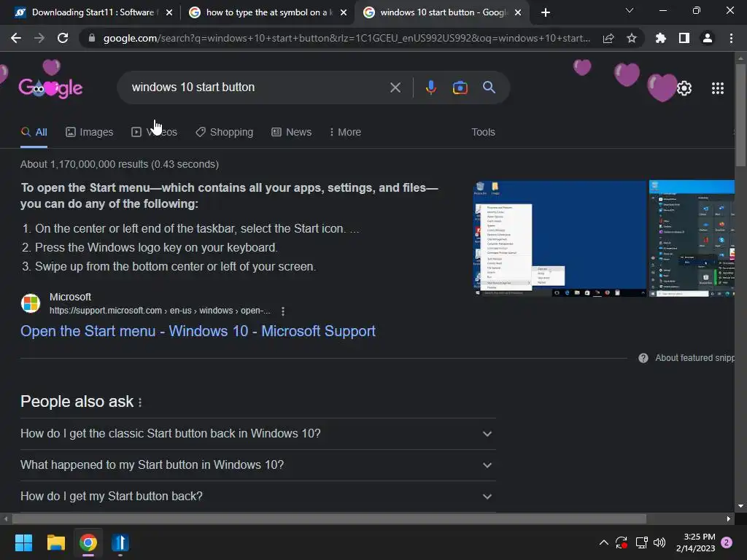This screenshot has height=560, width=747.
Task: Open search Tools
Action: click(x=483, y=133)
